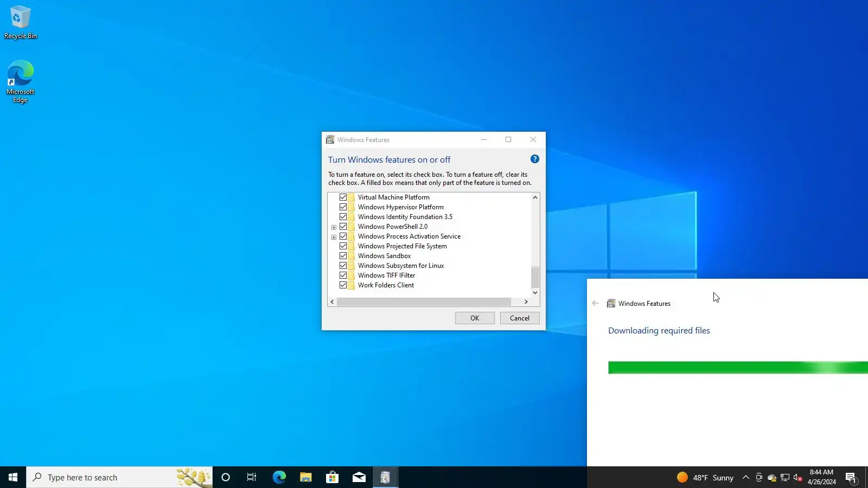Click the feature list scroll left arrow

click(332, 301)
